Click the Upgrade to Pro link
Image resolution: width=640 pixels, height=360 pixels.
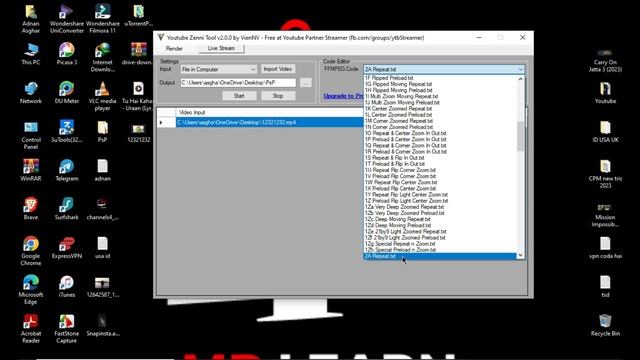click(x=343, y=96)
